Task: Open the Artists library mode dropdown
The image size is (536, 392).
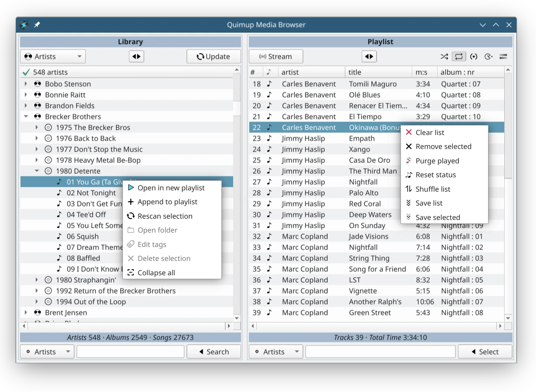Action: pos(53,57)
